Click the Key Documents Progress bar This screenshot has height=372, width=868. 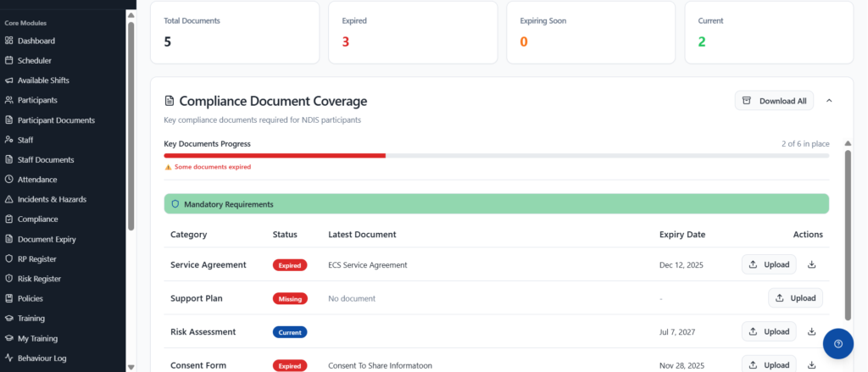pos(497,156)
